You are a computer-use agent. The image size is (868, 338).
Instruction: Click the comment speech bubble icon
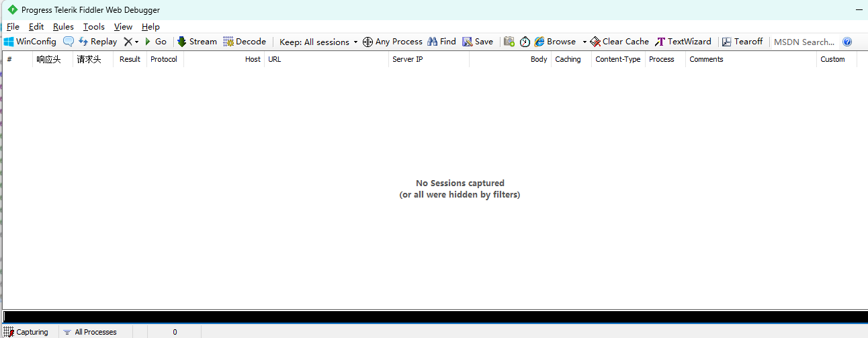(x=69, y=42)
